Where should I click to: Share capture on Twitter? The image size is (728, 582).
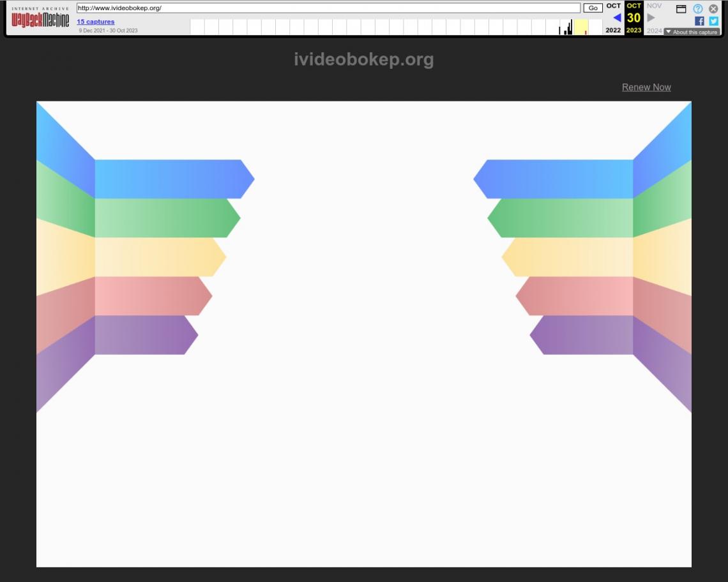[x=713, y=21]
